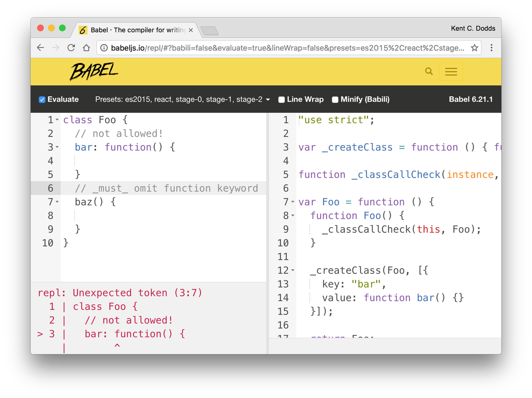Click the Kent C. Dodds profile button
Screen dimensions: 532x398
click(x=473, y=28)
